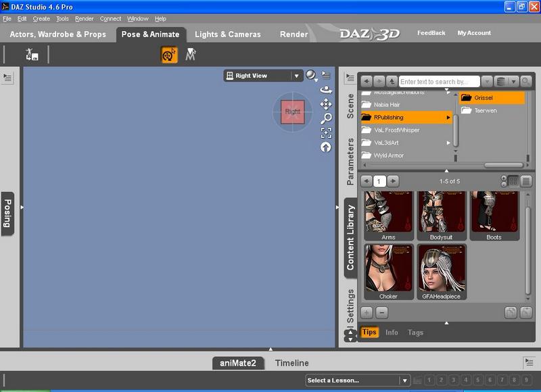Open the Scene side tab
The height and width of the screenshot is (392, 541).
(350, 106)
